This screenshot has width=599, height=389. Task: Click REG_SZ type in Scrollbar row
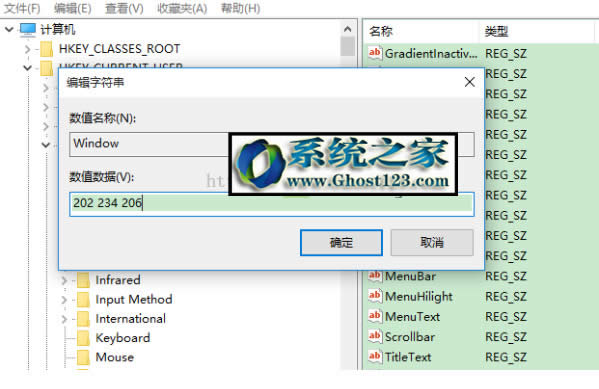[506, 337]
